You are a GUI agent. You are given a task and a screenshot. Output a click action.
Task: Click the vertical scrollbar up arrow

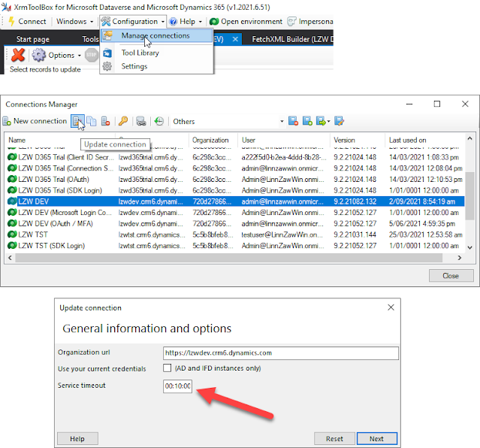pos(470,138)
